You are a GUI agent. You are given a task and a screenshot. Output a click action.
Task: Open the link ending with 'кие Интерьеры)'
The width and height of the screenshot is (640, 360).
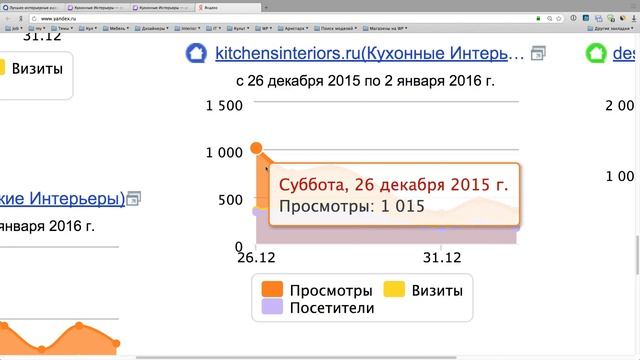(x=62, y=199)
